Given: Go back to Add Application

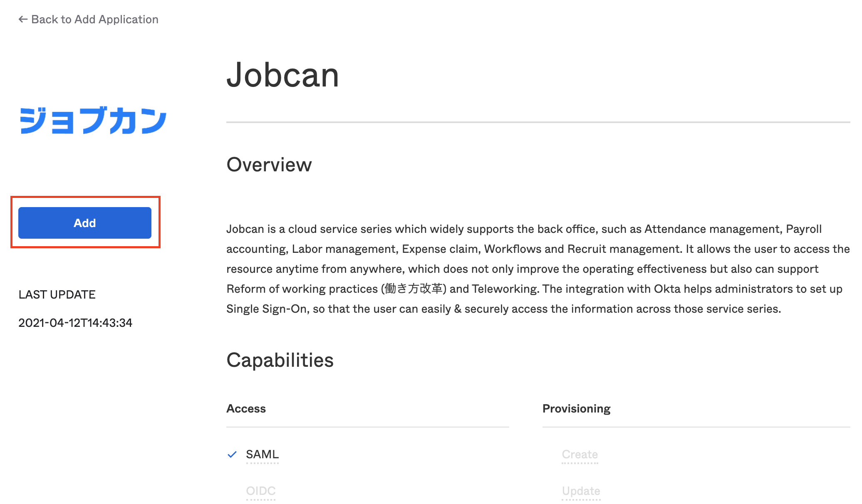Looking at the screenshot, I should tap(89, 19).
